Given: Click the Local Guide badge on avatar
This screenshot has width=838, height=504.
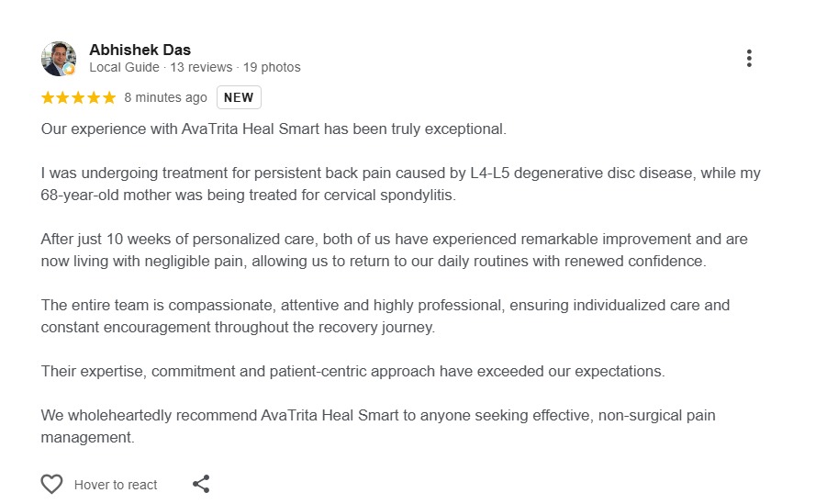Looking at the screenshot, I should (70, 70).
